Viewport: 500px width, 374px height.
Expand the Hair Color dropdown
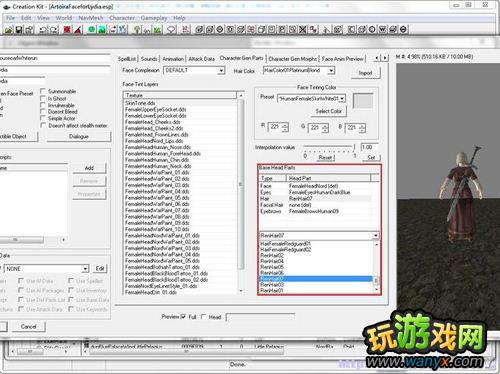299,70
